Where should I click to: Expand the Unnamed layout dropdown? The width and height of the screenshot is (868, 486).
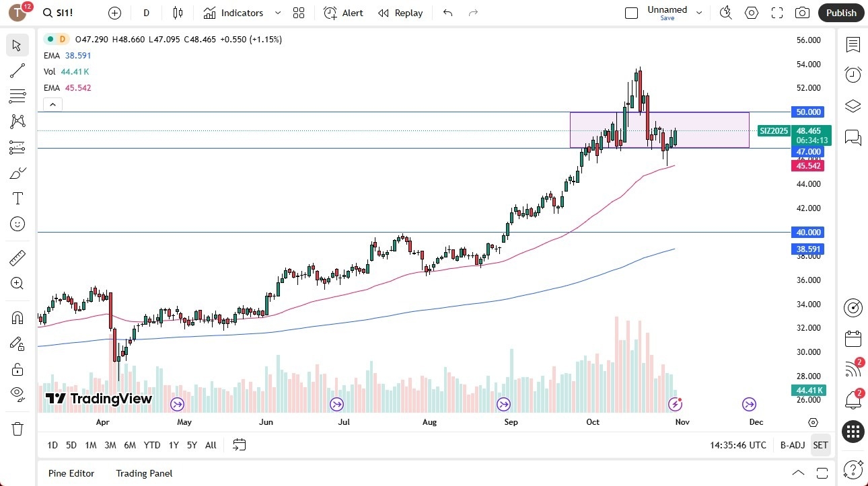[699, 11]
